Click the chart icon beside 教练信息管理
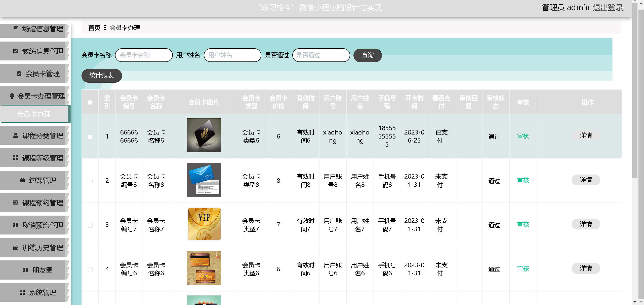This screenshot has height=305, width=644. [x=16, y=51]
